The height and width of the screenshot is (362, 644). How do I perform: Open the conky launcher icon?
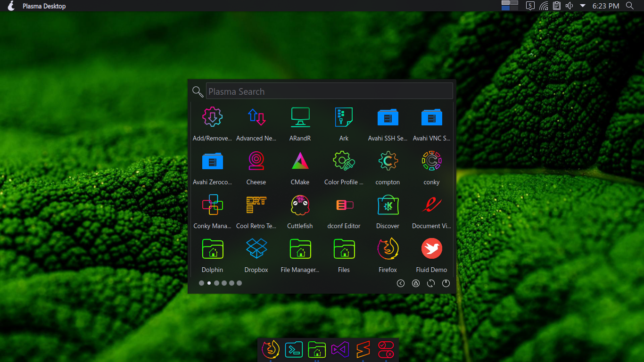coord(432,161)
